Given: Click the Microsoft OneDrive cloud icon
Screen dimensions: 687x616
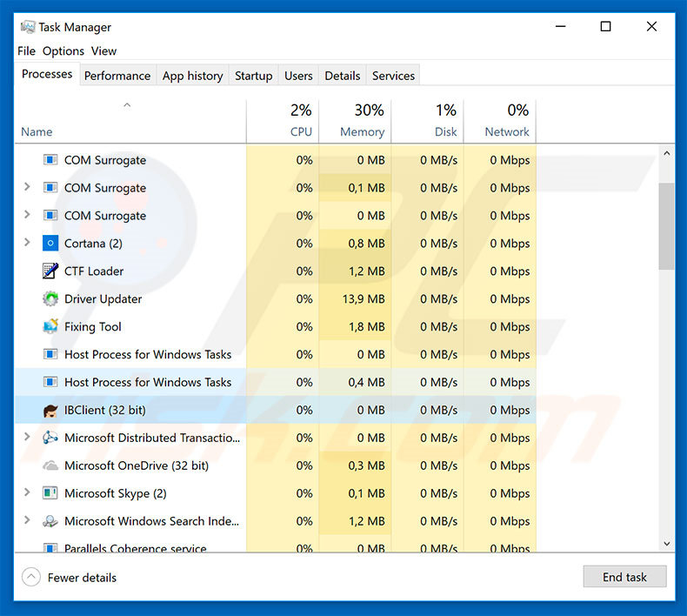Looking at the screenshot, I should click(50, 465).
